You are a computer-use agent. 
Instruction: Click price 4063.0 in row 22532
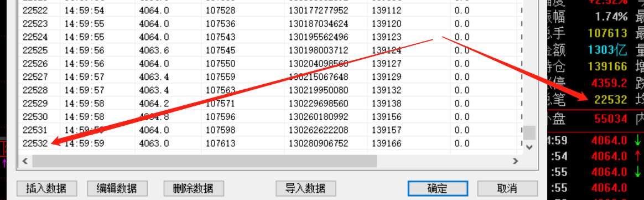point(154,143)
